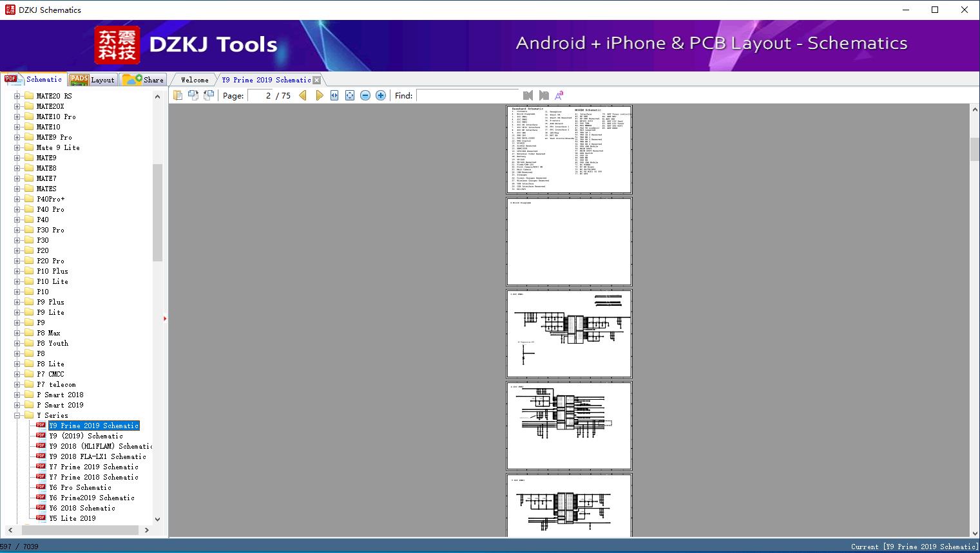Zoom in with the plus icon
This screenshot has width=980, height=553.
381,95
